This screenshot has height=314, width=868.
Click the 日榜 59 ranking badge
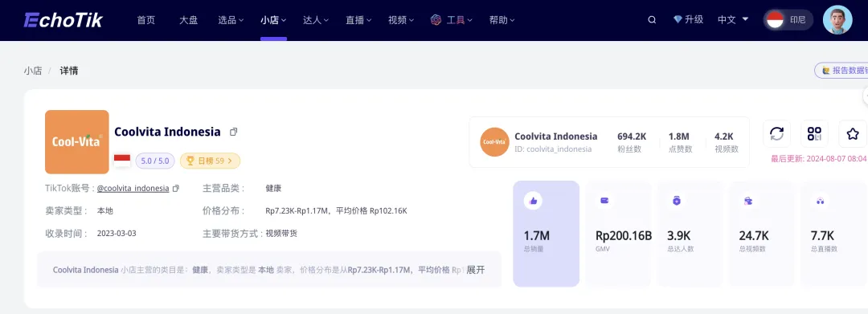[210, 161]
